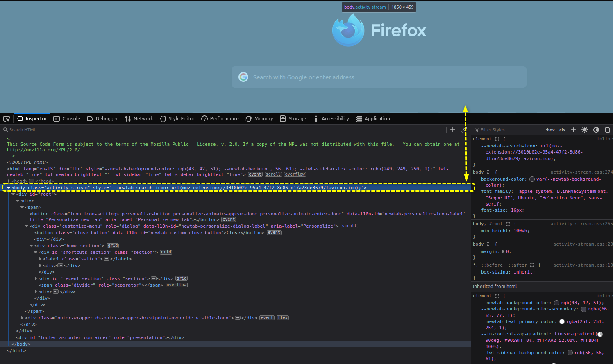Toggle the :hov pseudo-class panel
The width and height of the screenshot is (613, 364).
click(550, 130)
